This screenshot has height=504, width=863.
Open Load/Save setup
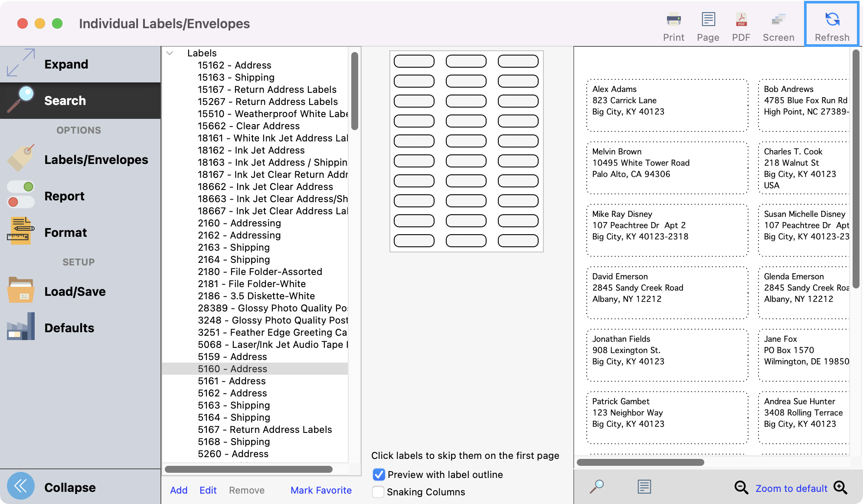(x=75, y=291)
